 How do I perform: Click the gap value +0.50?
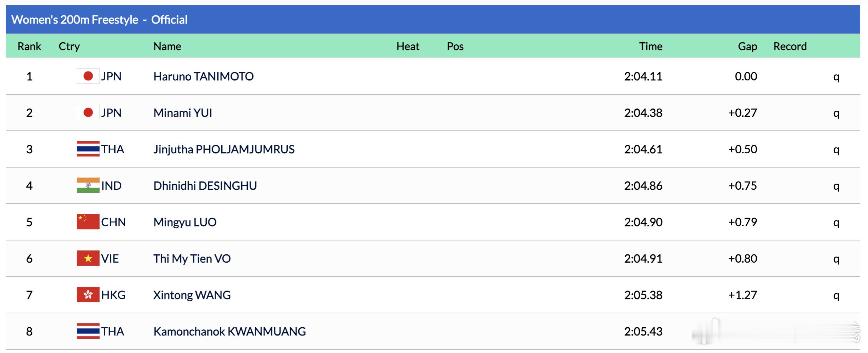point(743,149)
